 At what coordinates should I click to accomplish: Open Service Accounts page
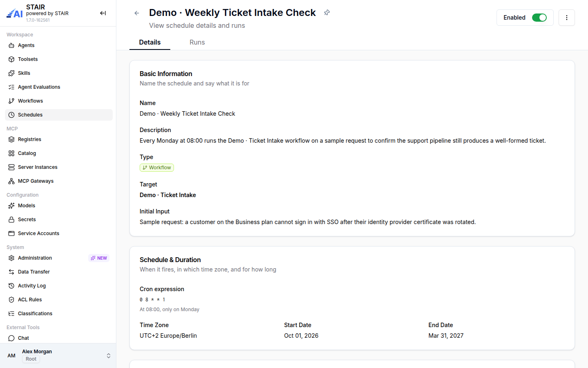(59, 233)
